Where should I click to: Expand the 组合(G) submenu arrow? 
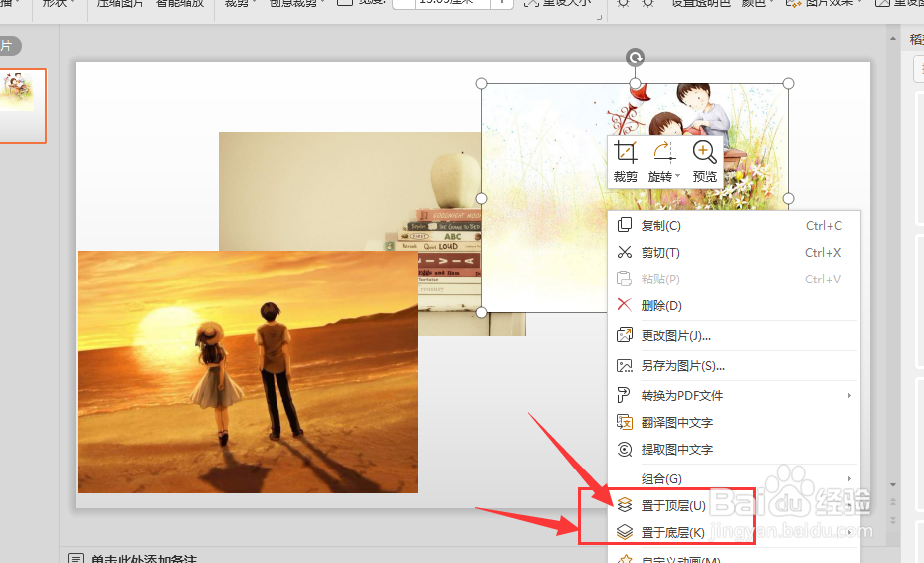(849, 478)
